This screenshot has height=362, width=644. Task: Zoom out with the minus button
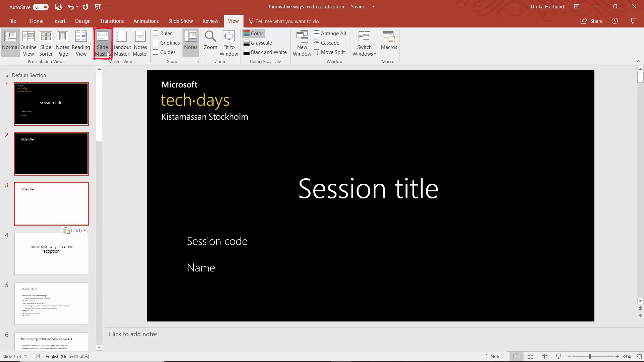click(569, 356)
